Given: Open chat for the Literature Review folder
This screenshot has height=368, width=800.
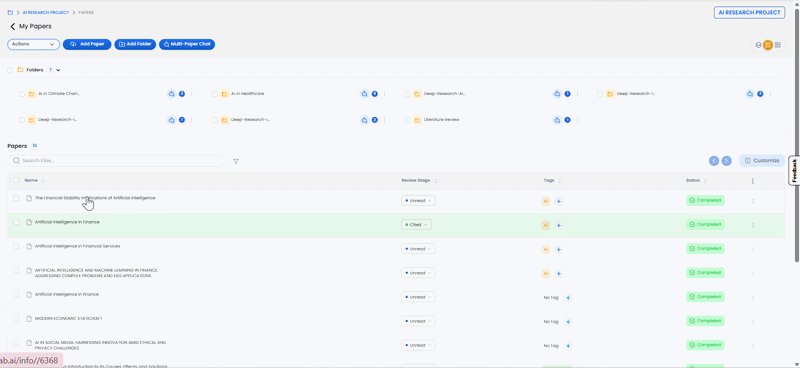Looking at the screenshot, I should point(557,120).
